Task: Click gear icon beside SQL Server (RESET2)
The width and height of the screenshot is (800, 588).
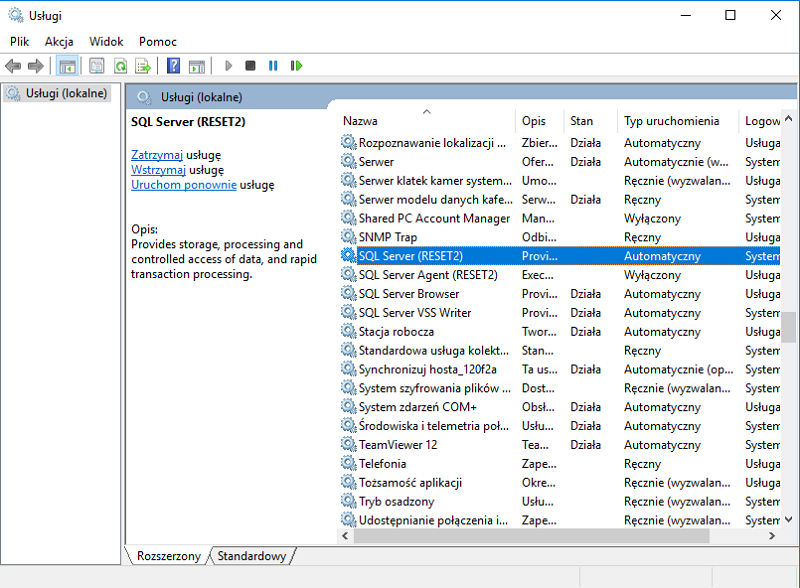Action: [348, 255]
